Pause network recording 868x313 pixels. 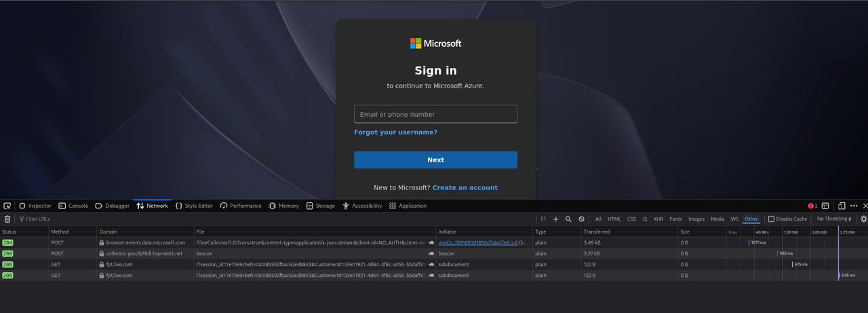click(x=543, y=219)
